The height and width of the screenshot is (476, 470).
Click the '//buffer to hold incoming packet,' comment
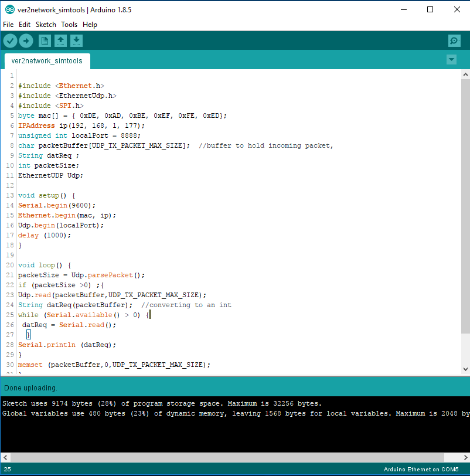[x=266, y=146]
